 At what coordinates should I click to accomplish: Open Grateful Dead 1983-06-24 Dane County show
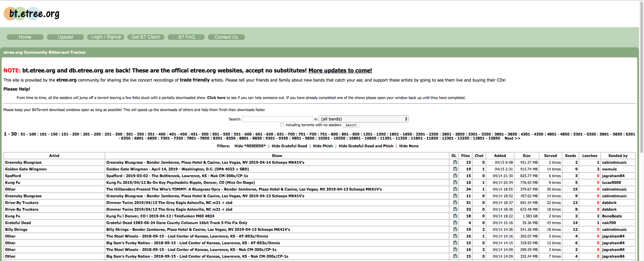coord(176,223)
